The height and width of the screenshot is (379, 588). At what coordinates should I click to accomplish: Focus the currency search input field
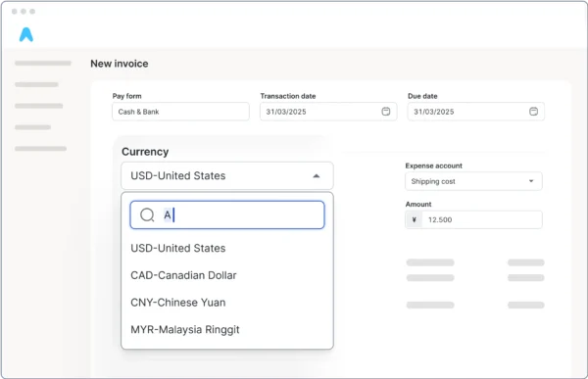point(227,215)
